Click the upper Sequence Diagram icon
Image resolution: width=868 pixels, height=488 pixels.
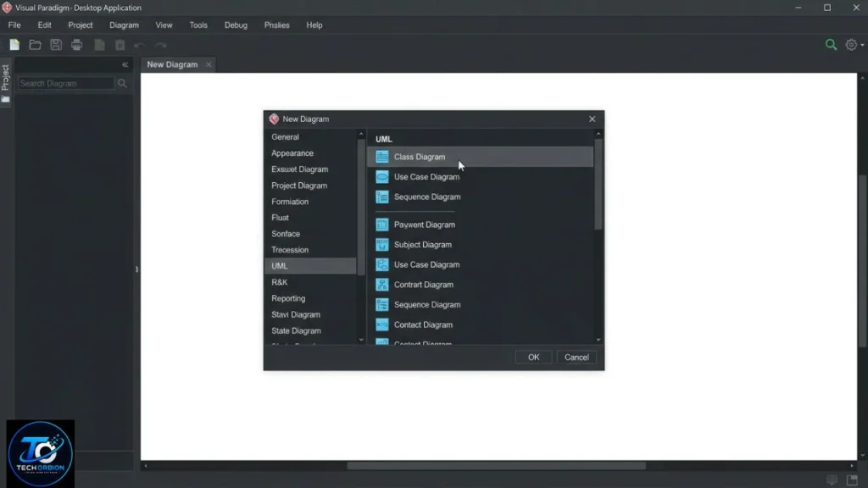pos(382,197)
